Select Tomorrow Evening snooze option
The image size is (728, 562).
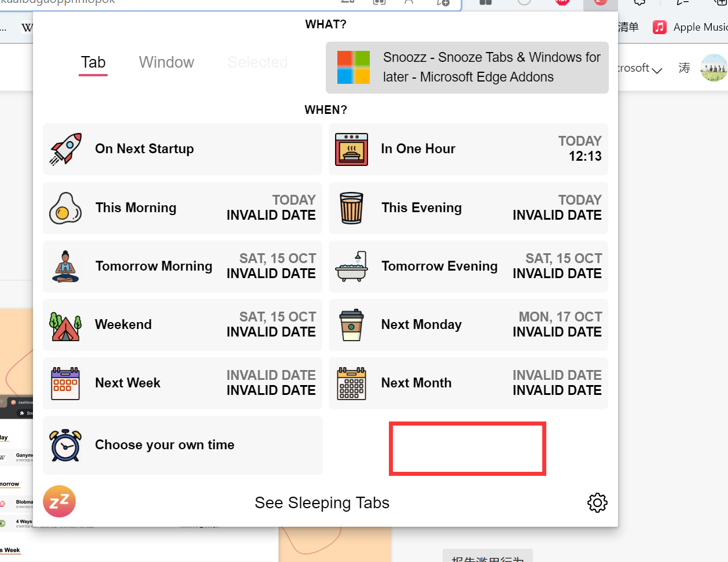coord(468,267)
